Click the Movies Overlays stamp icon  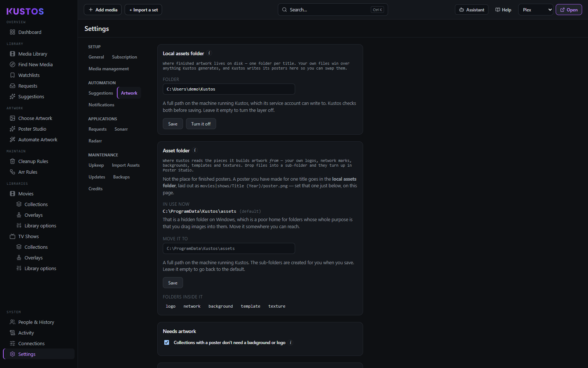[19, 215]
